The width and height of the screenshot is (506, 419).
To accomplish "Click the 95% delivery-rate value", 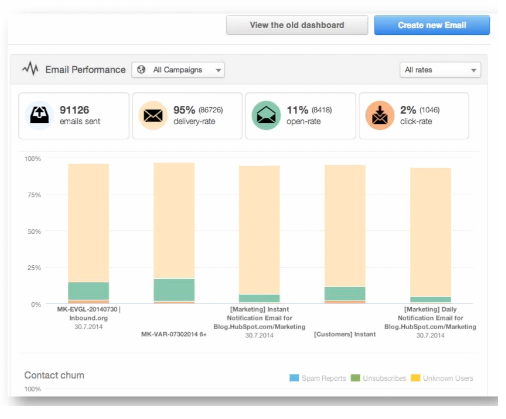I will click(184, 110).
